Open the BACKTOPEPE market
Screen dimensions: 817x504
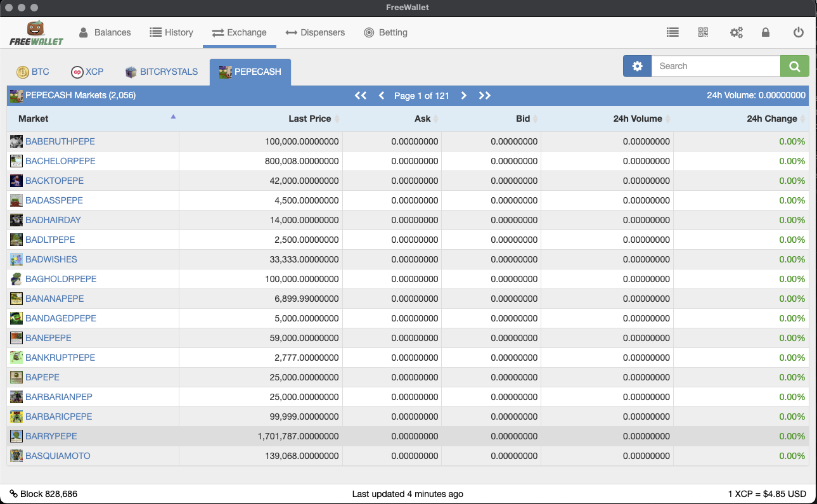click(x=55, y=181)
